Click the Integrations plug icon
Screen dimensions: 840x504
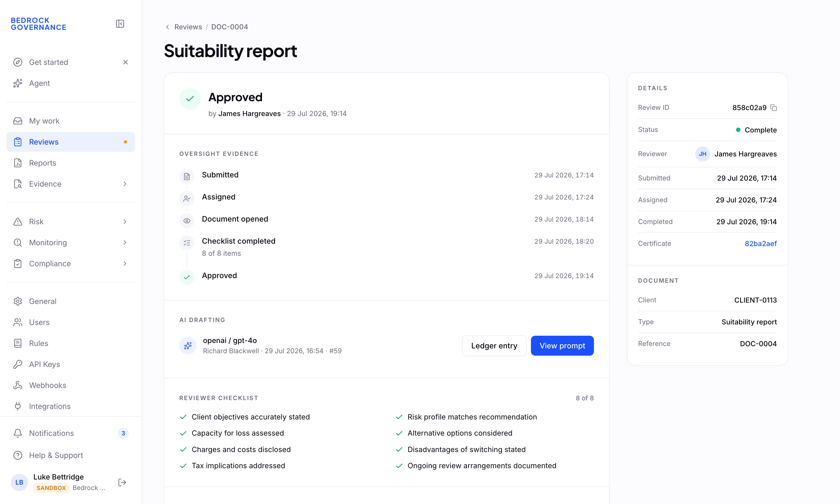pyautogui.click(x=18, y=406)
